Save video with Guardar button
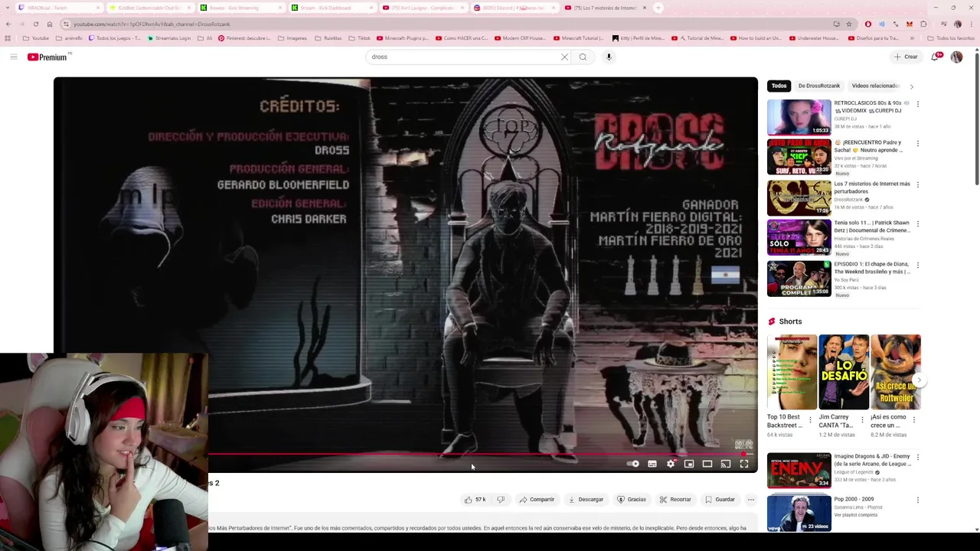The height and width of the screenshot is (551, 980). [x=720, y=500]
